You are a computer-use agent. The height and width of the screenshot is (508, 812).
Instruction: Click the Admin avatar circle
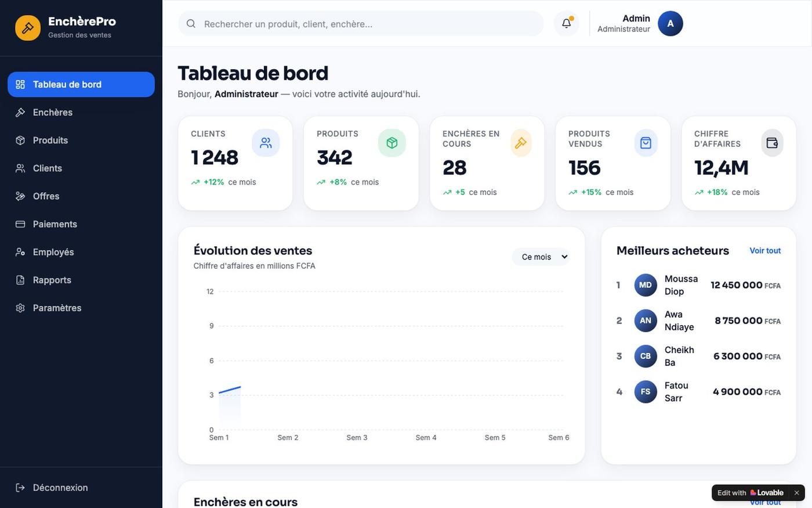pos(670,24)
